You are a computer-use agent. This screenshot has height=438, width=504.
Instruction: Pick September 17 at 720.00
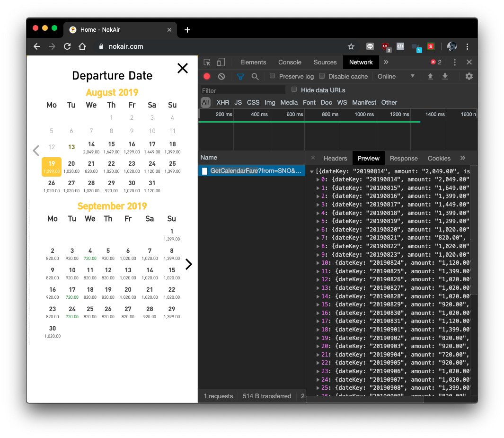[72, 293]
